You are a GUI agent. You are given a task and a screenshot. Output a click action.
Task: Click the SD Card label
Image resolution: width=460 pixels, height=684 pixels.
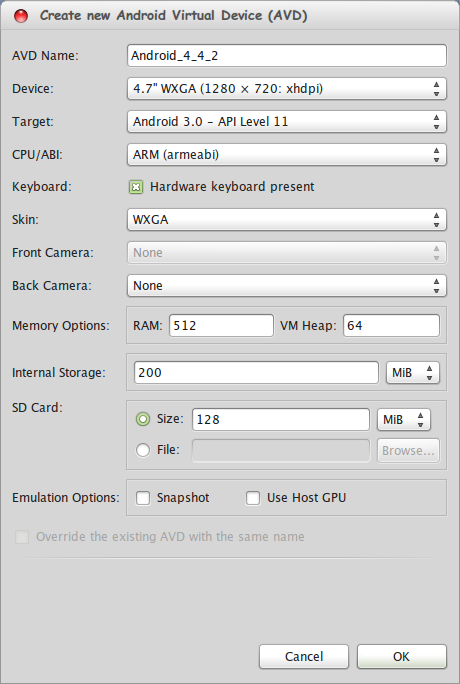pyautogui.click(x=37, y=407)
